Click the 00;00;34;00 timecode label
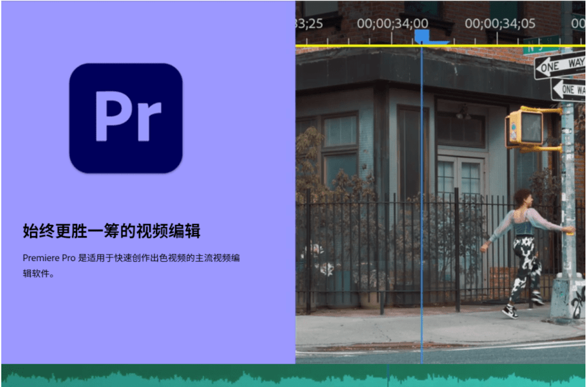588x387 pixels. click(392, 23)
